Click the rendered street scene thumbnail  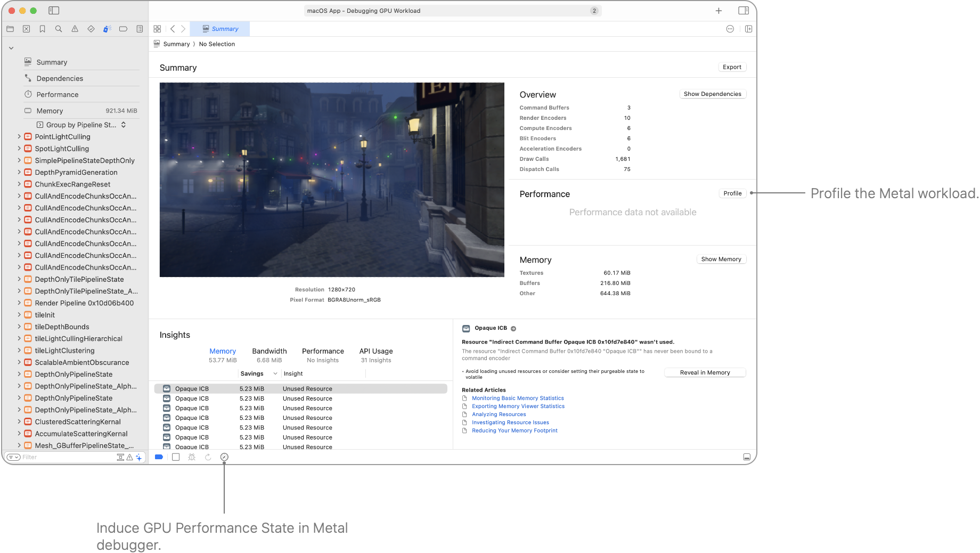[332, 180]
